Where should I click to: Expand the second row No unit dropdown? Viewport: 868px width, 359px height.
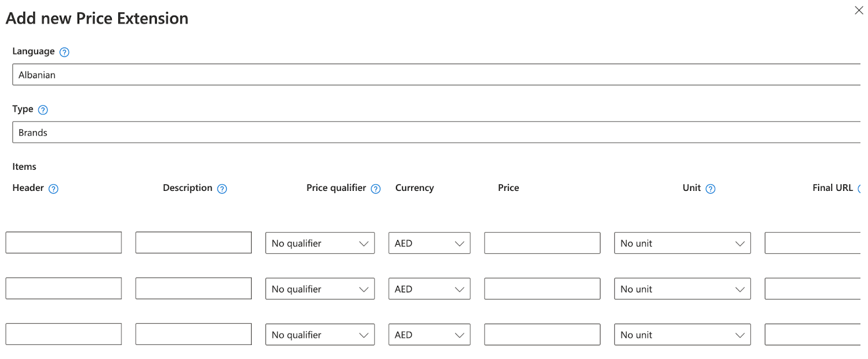[682, 289]
